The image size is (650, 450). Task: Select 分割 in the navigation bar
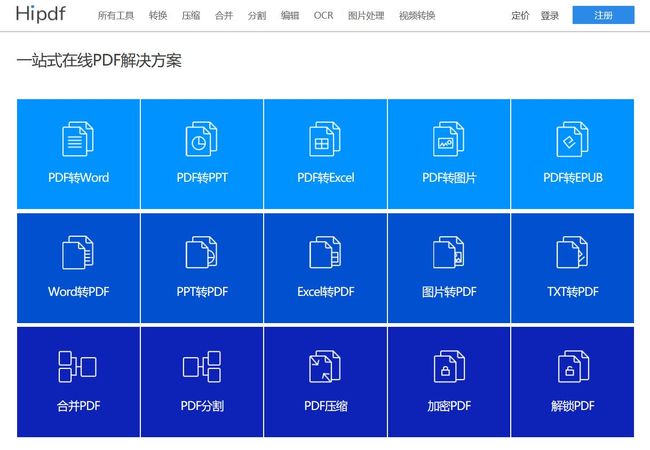(x=257, y=16)
